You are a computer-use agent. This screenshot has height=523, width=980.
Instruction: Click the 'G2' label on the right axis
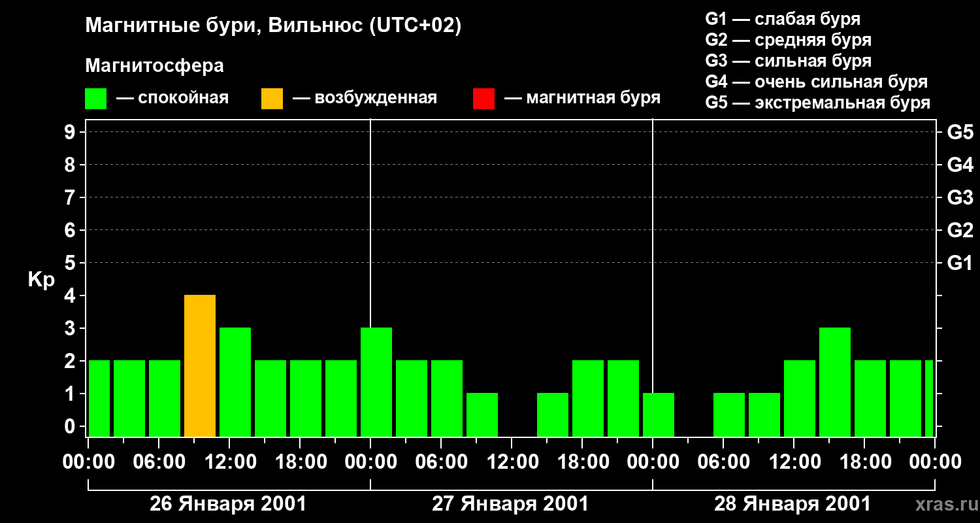[960, 230]
